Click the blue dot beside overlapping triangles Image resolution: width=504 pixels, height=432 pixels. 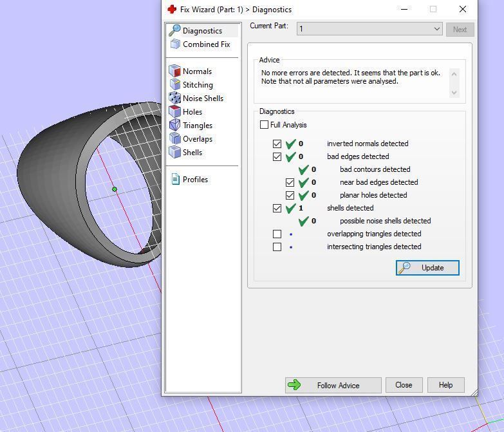coord(291,234)
